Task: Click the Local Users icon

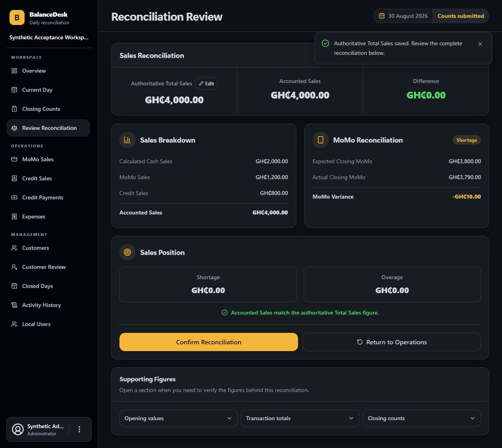Action: pos(14,324)
